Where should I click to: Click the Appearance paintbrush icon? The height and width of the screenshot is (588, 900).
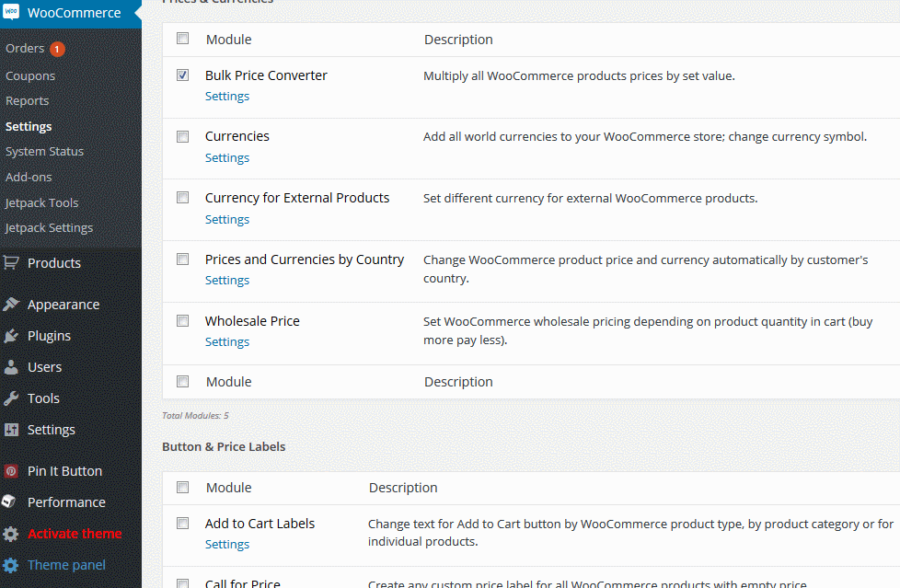[11, 305]
